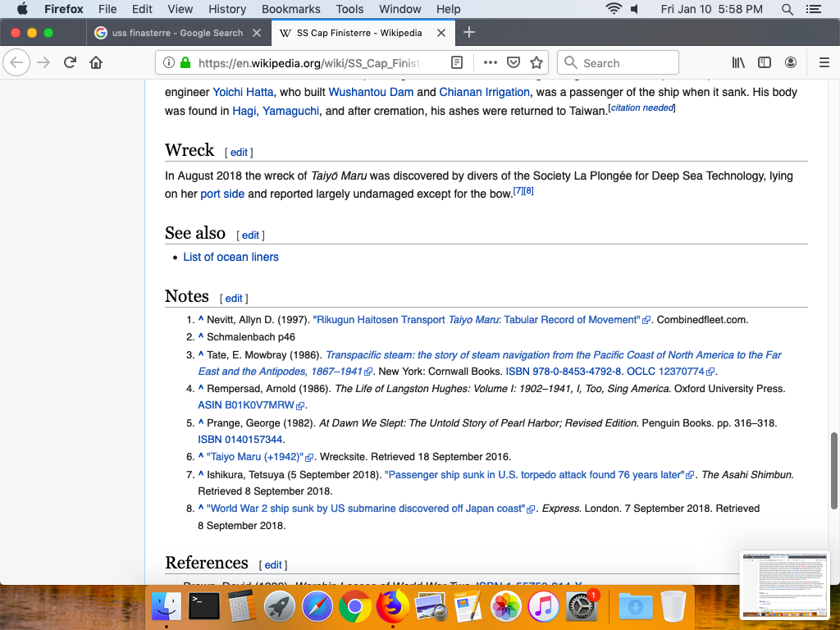The height and width of the screenshot is (630, 840).
Task: Open the screenshot preview thumbnail
Action: (x=784, y=585)
